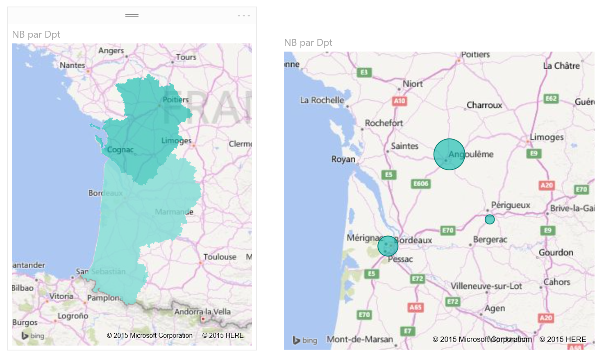Click the Vitoria label on left map
613x364 pixels.
[61, 296]
